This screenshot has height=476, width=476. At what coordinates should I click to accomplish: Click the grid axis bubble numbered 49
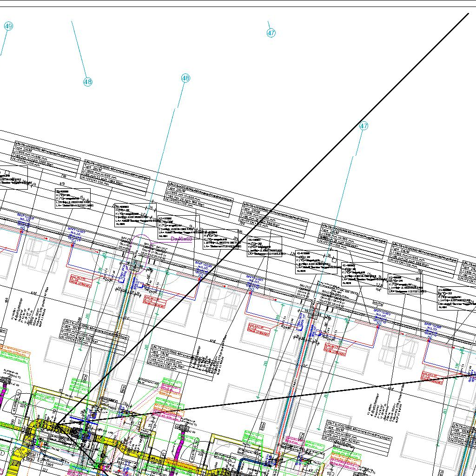pos(8,26)
